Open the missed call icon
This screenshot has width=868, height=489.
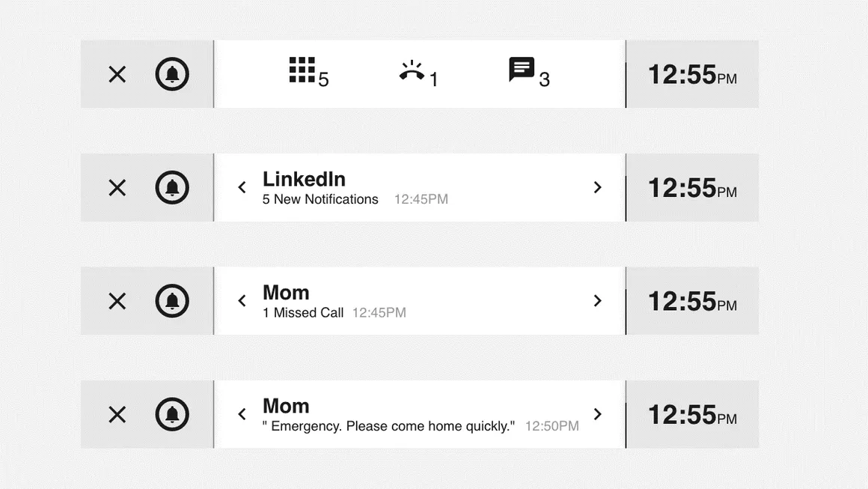tap(412, 71)
